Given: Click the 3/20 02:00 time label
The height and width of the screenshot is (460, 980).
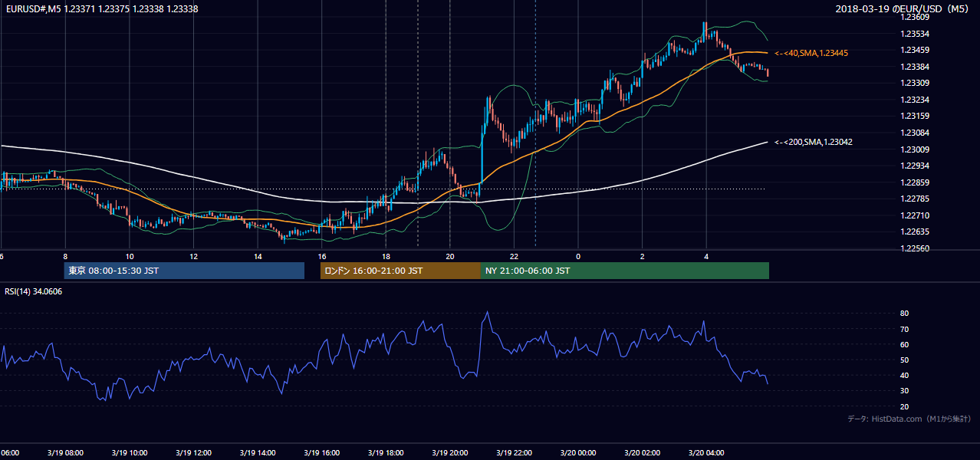Looking at the screenshot, I should point(642,453).
